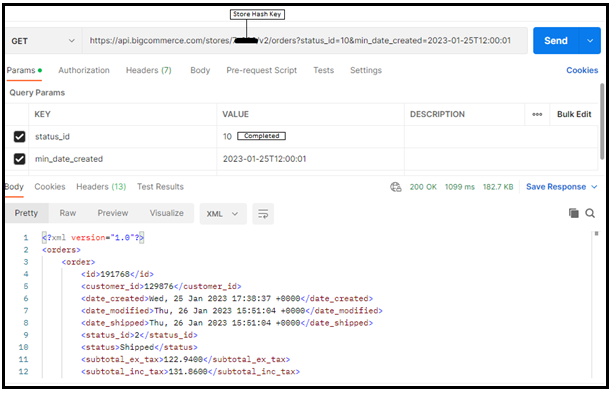Open the three-dots column options menu
The image size is (612, 394).
click(537, 114)
